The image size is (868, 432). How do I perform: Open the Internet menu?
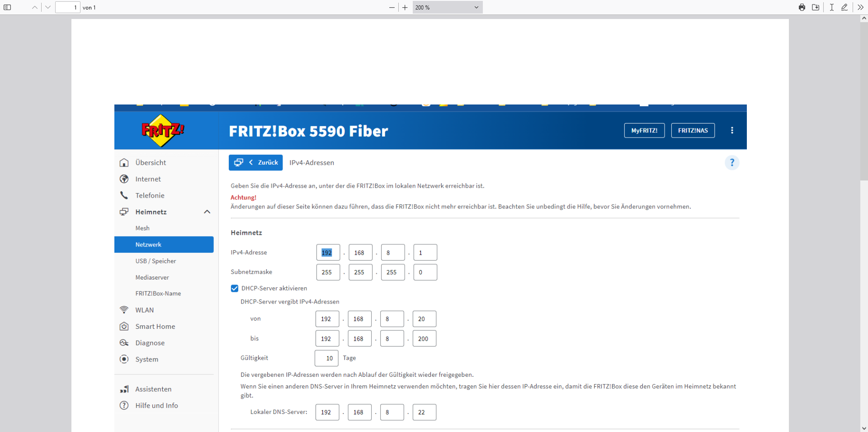pos(148,179)
